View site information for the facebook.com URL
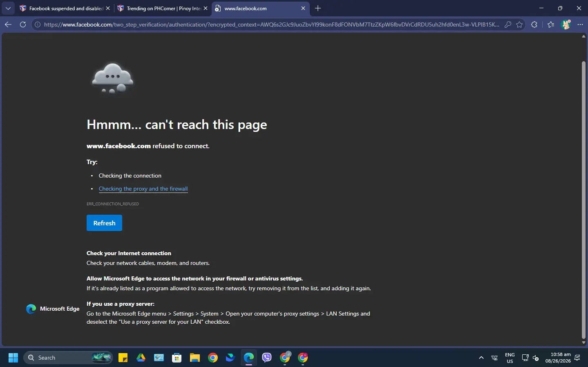588x367 pixels. tap(38, 24)
